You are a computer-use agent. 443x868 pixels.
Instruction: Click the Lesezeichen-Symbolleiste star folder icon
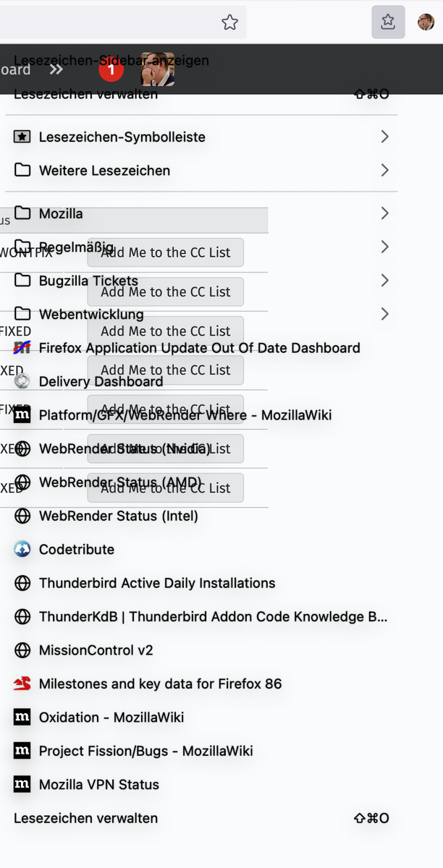[x=22, y=137]
